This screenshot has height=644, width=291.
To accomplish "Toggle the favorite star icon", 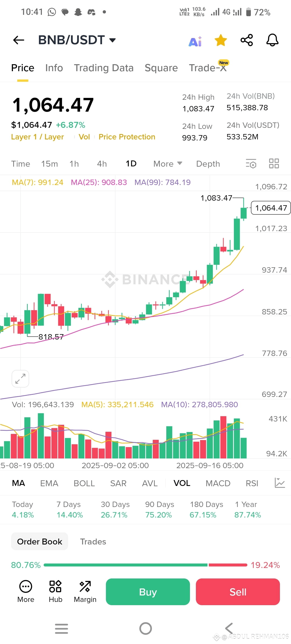I will (x=221, y=40).
